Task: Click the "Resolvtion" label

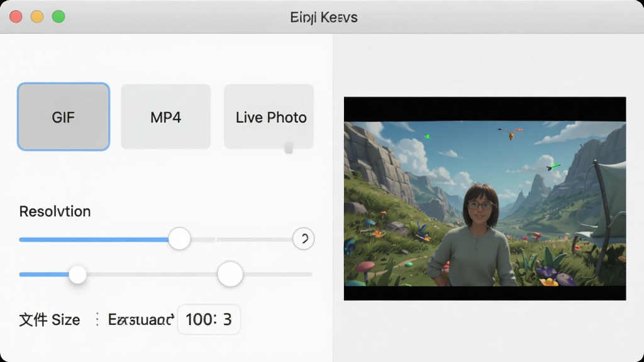Action: coord(55,211)
